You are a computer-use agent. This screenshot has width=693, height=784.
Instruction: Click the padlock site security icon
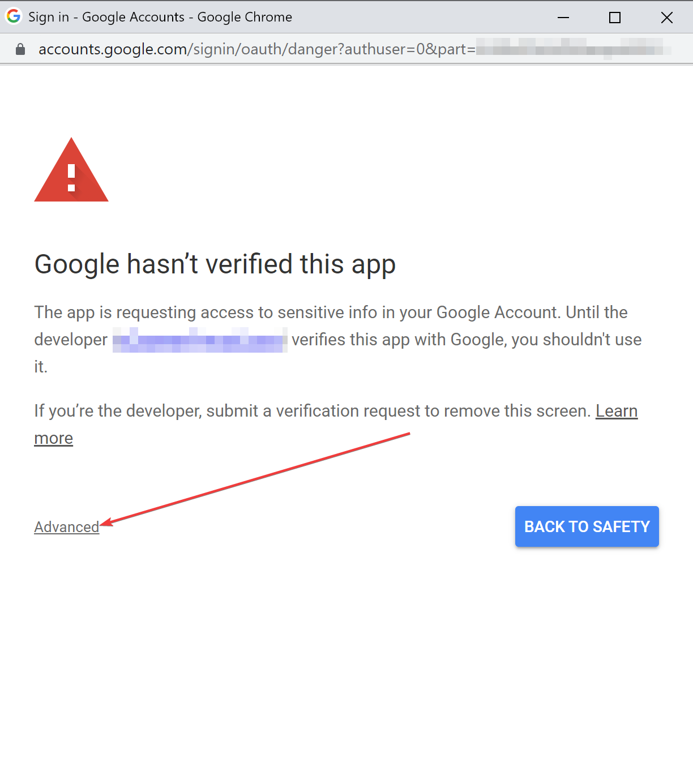click(20, 49)
